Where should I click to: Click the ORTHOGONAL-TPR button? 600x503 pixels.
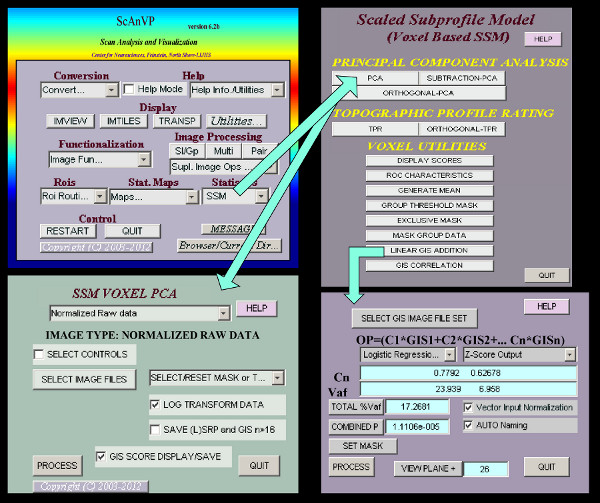[x=462, y=129]
